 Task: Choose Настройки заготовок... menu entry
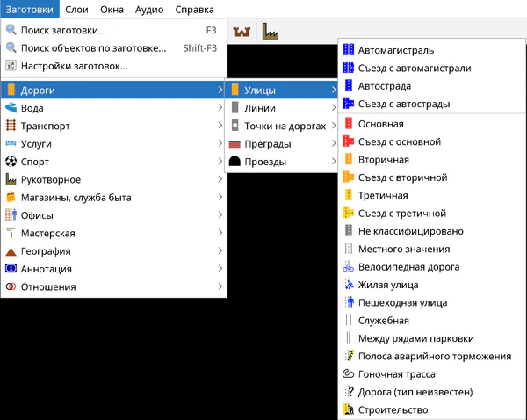75,65
